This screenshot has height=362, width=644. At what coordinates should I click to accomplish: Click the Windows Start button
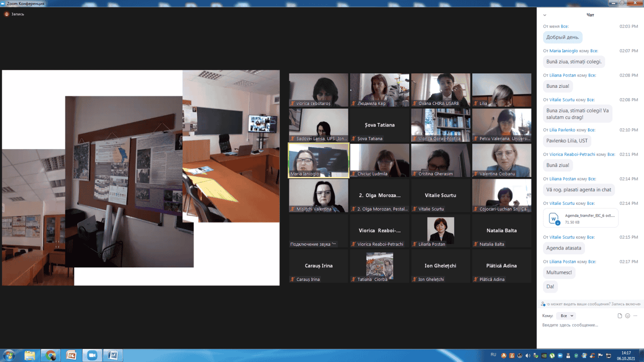point(9,355)
